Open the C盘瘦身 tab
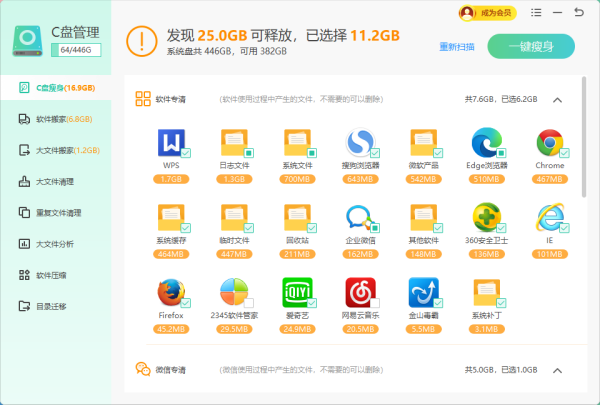The width and height of the screenshot is (600, 405). pyautogui.click(x=56, y=88)
